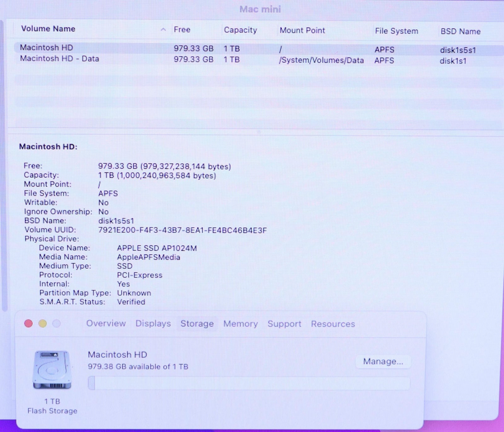Switch to the Displays tab
The width and height of the screenshot is (504, 432).
coord(153,324)
